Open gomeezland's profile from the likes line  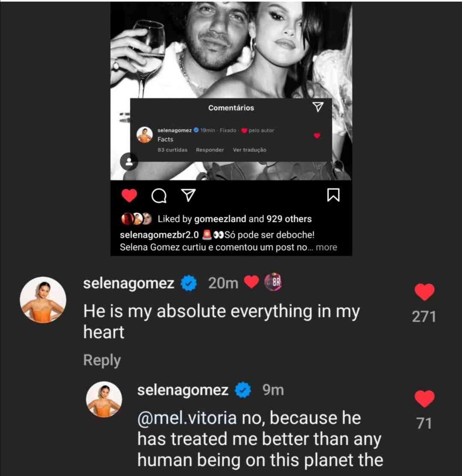[220, 219]
